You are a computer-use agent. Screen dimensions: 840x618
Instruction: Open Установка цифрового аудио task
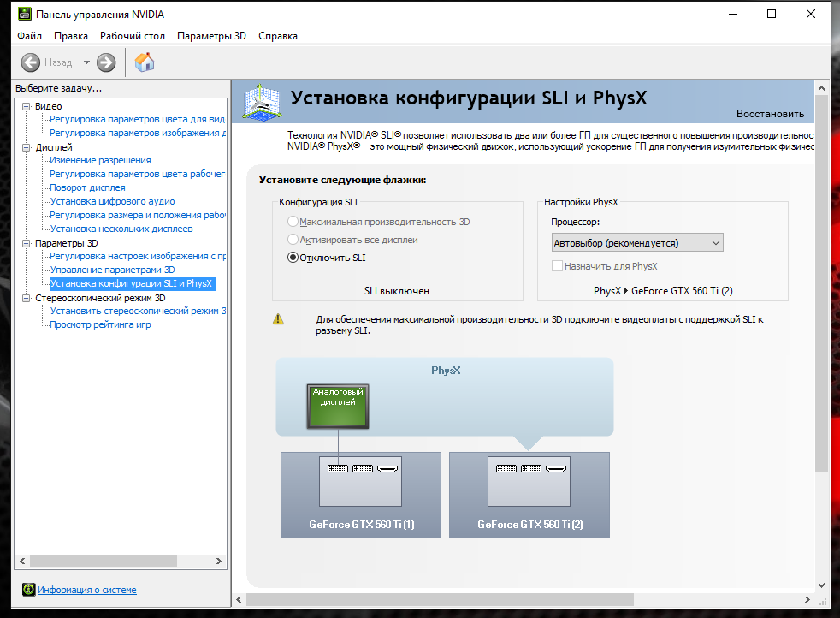click(113, 201)
